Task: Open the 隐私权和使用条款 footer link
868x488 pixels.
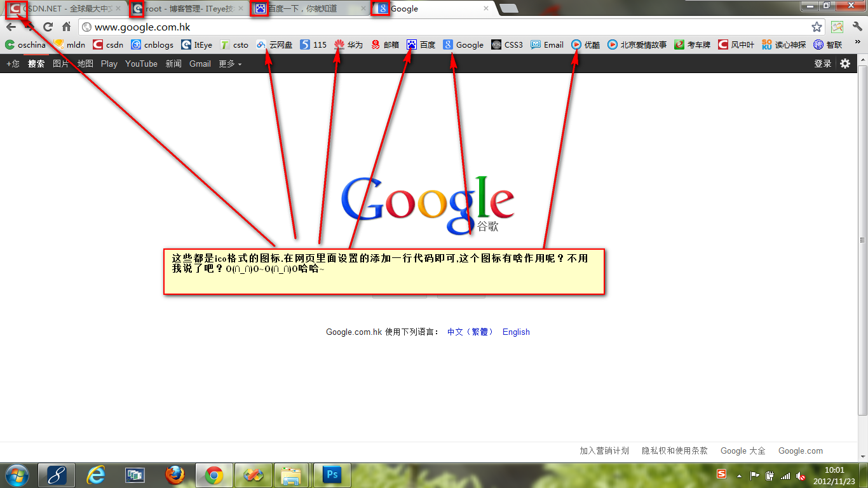Action: coord(675,451)
